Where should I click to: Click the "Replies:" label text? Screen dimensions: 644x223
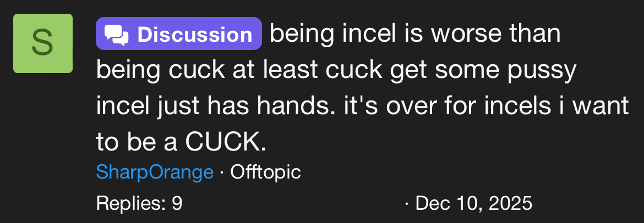tap(130, 204)
